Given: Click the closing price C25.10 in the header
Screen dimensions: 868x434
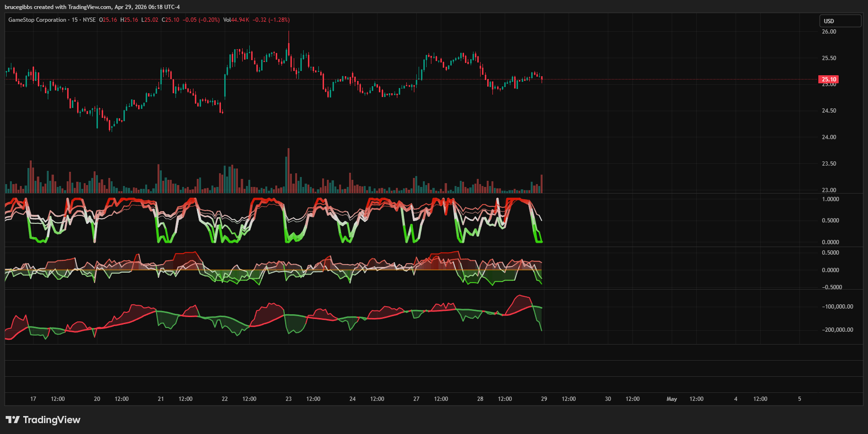Looking at the screenshot, I should pyautogui.click(x=171, y=20).
